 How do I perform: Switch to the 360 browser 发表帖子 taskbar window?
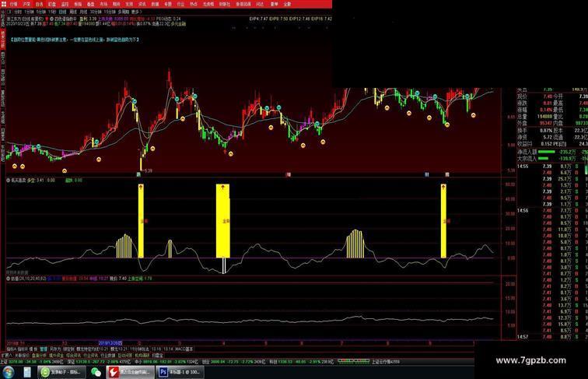(62, 372)
